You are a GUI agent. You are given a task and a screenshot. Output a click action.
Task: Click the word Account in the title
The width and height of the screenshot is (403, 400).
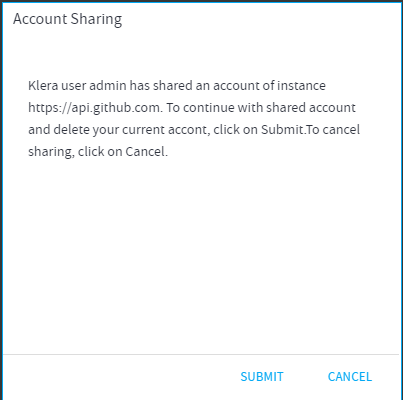pos(40,19)
